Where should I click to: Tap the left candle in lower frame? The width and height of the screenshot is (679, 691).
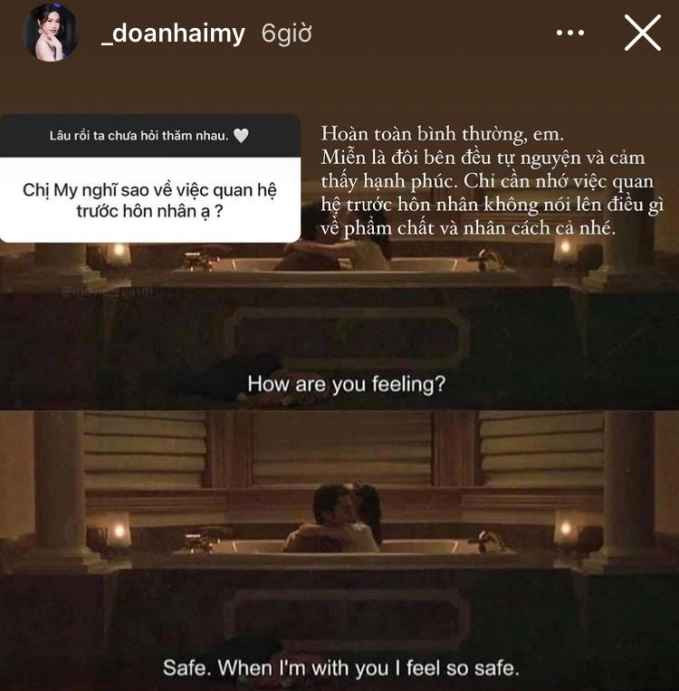point(118,533)
